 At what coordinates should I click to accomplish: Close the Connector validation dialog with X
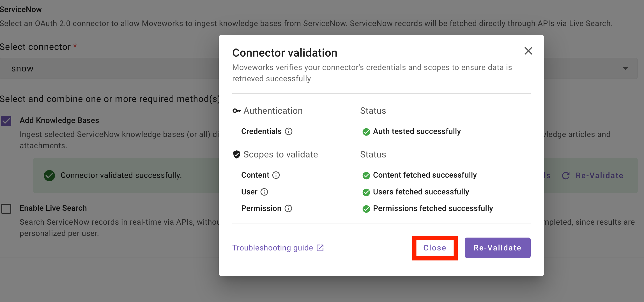(x=528, y=51)
